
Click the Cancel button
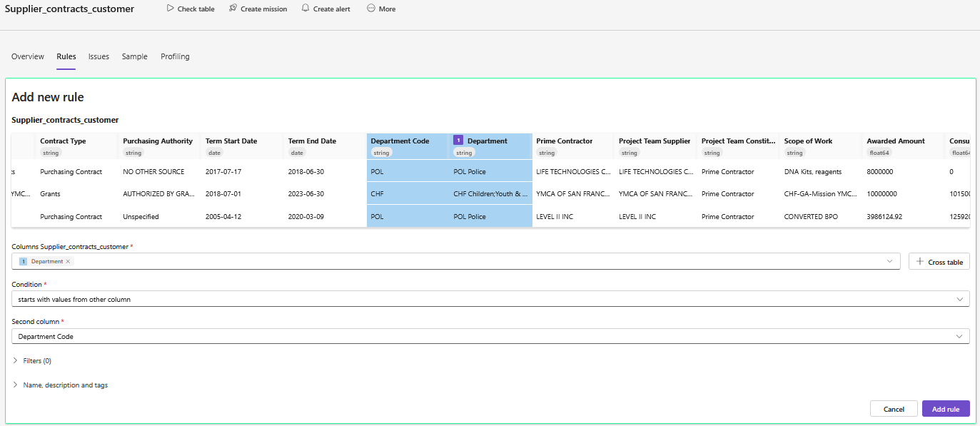pyautogui.click(x=894, y=409)
